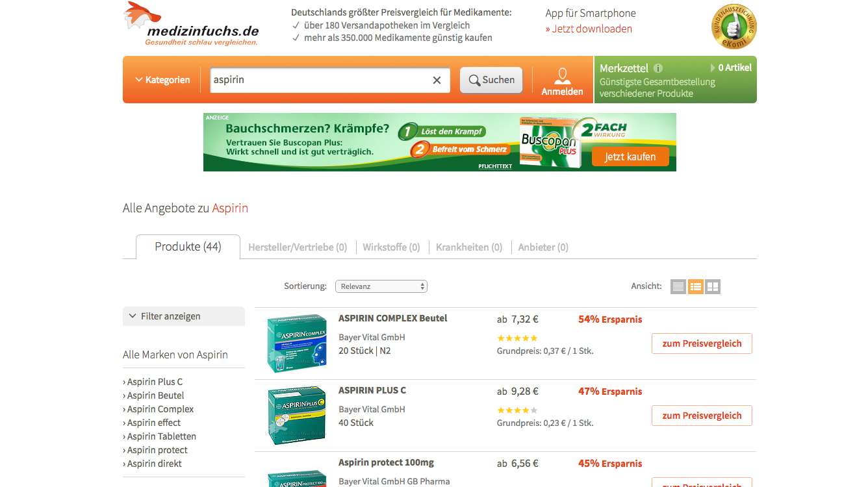Switch to compact list view icon
Image resolution: width=868 pixels, height=487 pixels.
click(x=678, y=286)
